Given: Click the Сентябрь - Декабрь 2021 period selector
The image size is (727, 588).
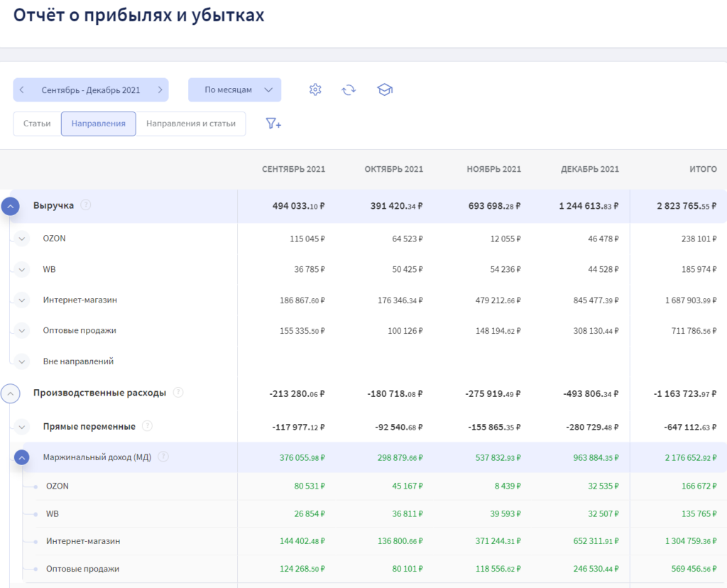Looking at the screenshot, I should [x=91, y=90].
